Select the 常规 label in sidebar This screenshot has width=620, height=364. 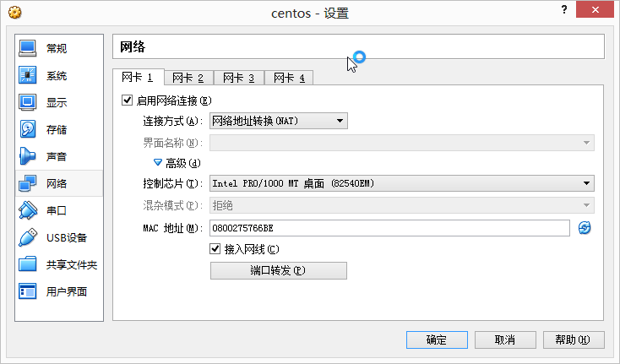[x=57, y=49]
